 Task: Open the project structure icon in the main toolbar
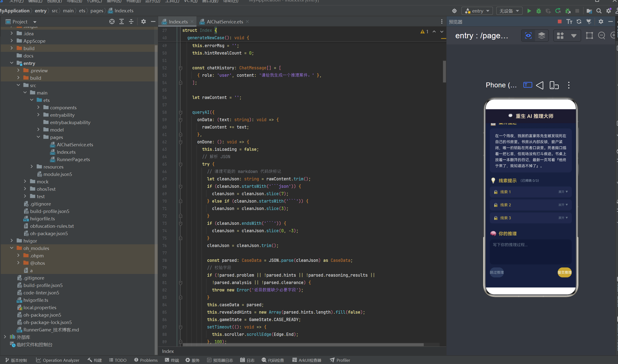click(589, 11)
